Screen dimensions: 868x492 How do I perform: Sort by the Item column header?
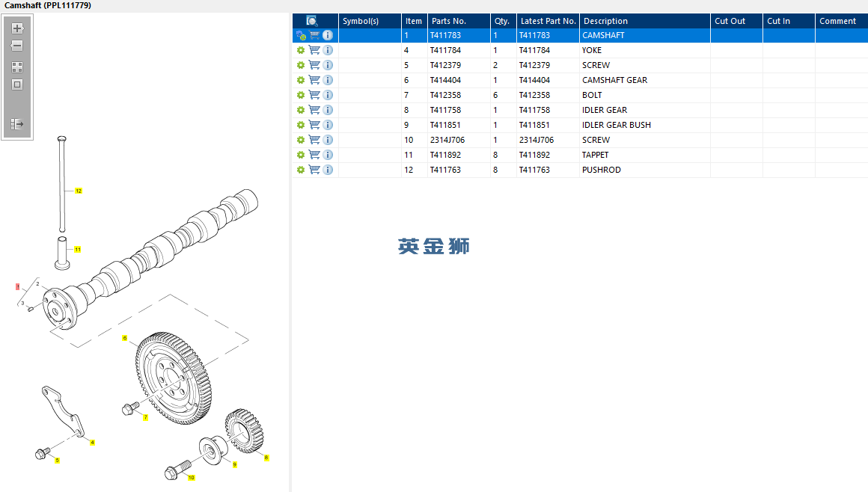[x=414, y=21]
